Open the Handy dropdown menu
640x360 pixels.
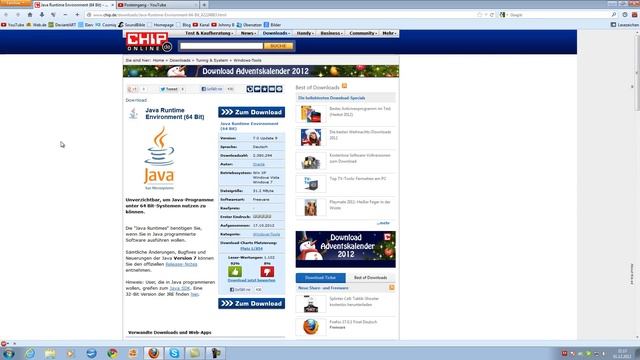pyautogui.click(x=305, y=33)
